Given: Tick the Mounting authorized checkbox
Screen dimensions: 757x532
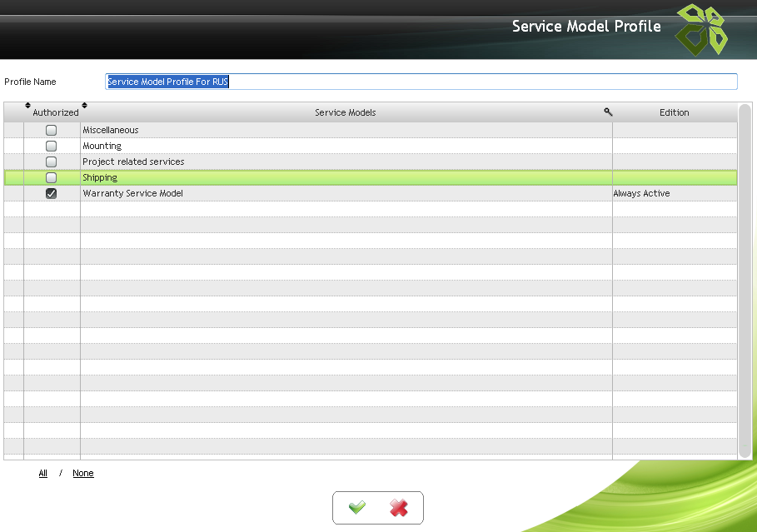Looking at the screenshot, I should pos(51,147).
